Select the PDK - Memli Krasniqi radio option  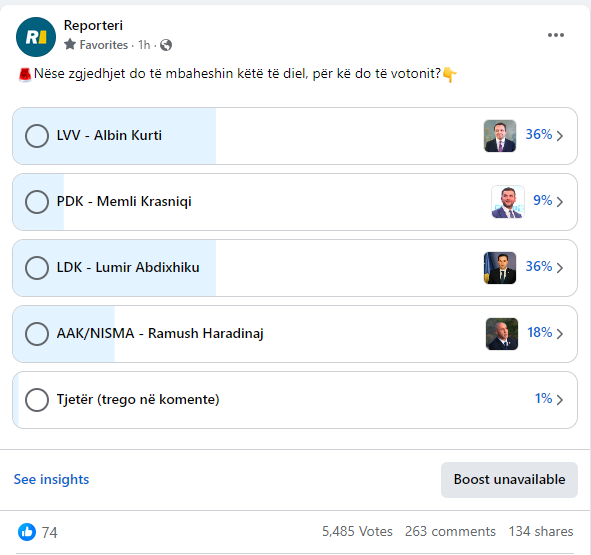[x=37, y=202]
